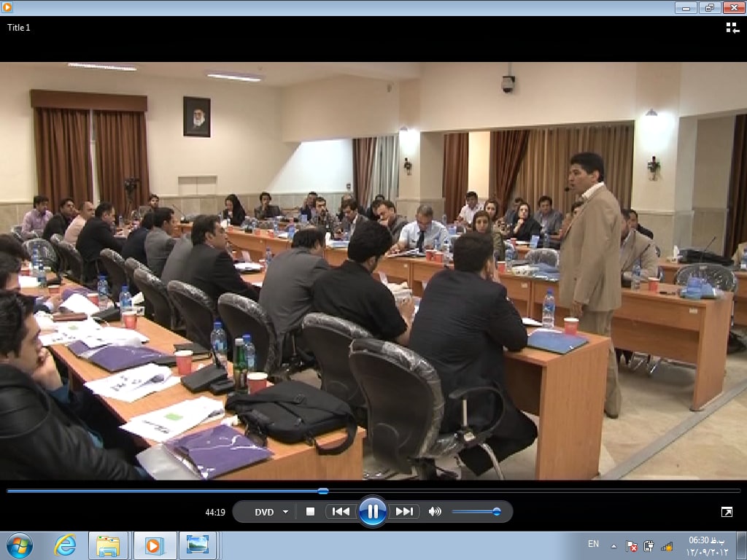Click the EN language indicator
Viewport: 747px width, 560px height.
[x=593, y=544]
